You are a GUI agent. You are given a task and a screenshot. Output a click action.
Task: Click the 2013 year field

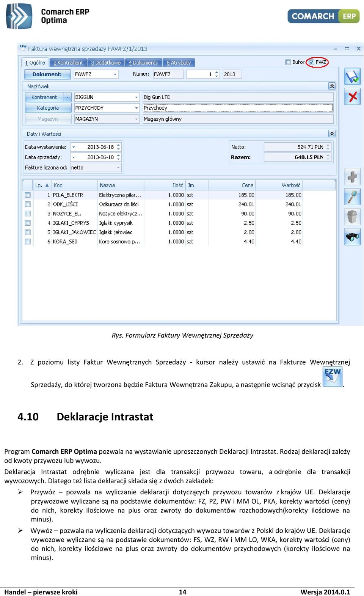[232, 74]
